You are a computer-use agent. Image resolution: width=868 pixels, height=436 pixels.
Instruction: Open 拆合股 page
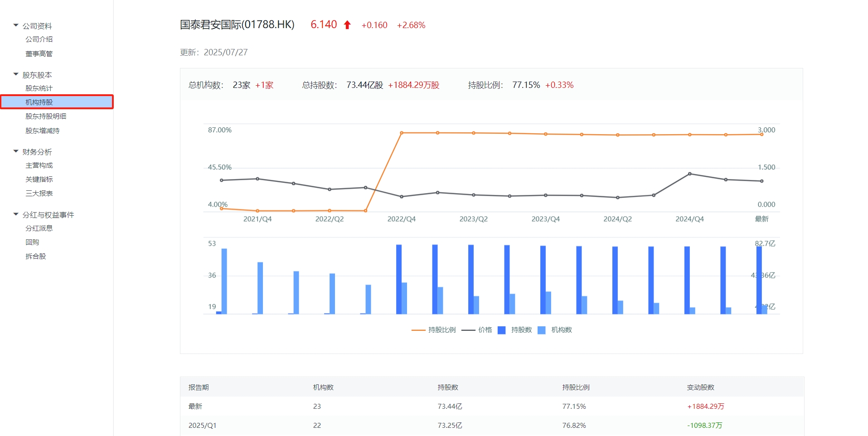[x=36, y=257]
